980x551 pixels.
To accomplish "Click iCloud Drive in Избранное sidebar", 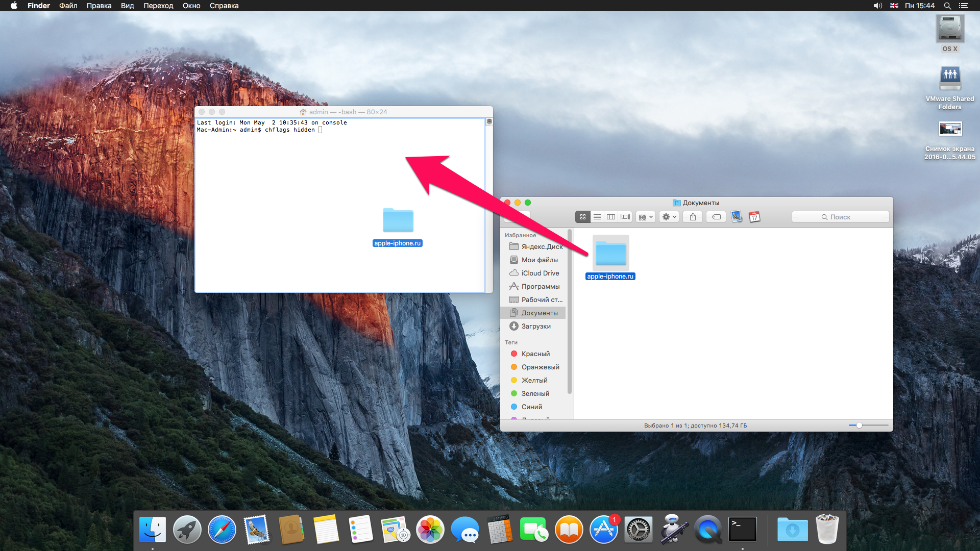I will click(539, 273).
